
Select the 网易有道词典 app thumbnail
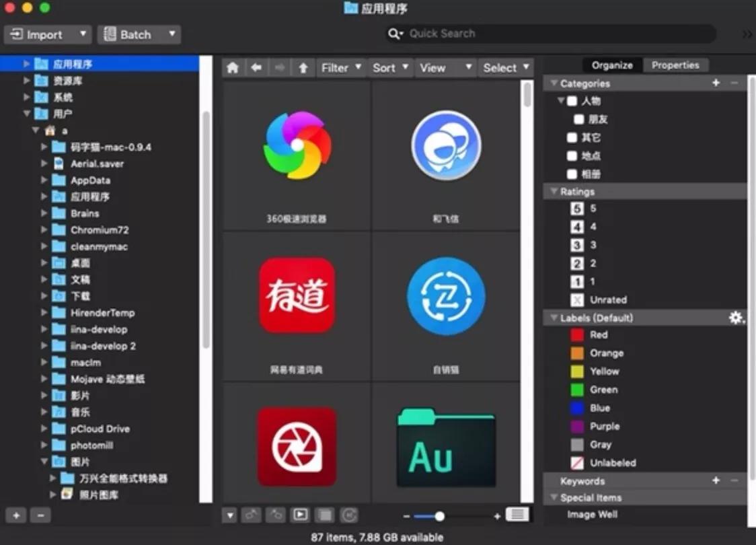297,296
